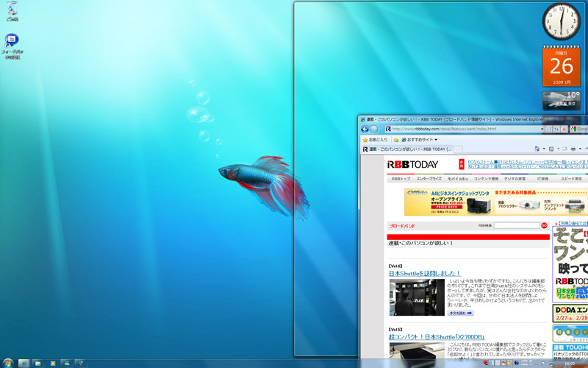Click the ワンセグ side banner ad
588x368 pixels.
tap(570, 264)
